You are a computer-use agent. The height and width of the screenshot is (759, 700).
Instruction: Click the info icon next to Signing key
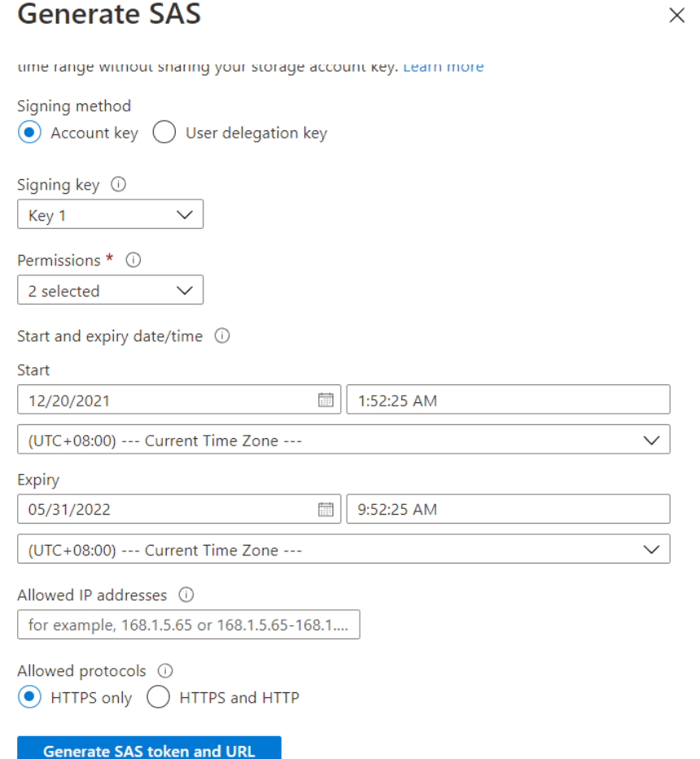coord(118,185)
